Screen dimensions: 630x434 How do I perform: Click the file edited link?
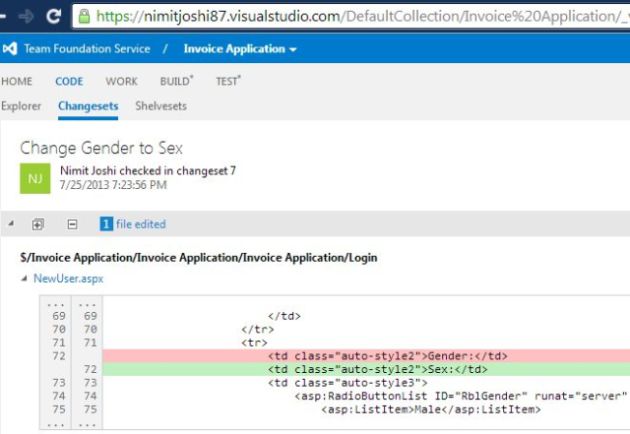[x=141, y=224]
